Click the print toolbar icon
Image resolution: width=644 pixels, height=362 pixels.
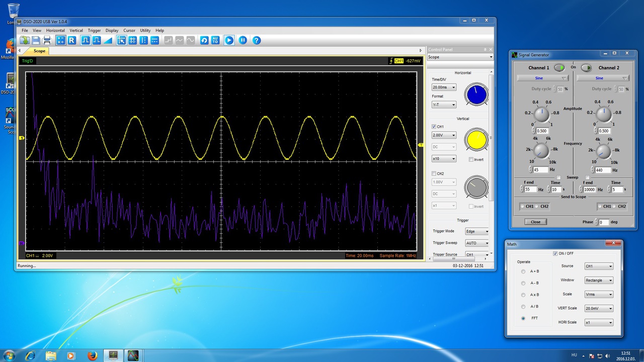(47, 40)
